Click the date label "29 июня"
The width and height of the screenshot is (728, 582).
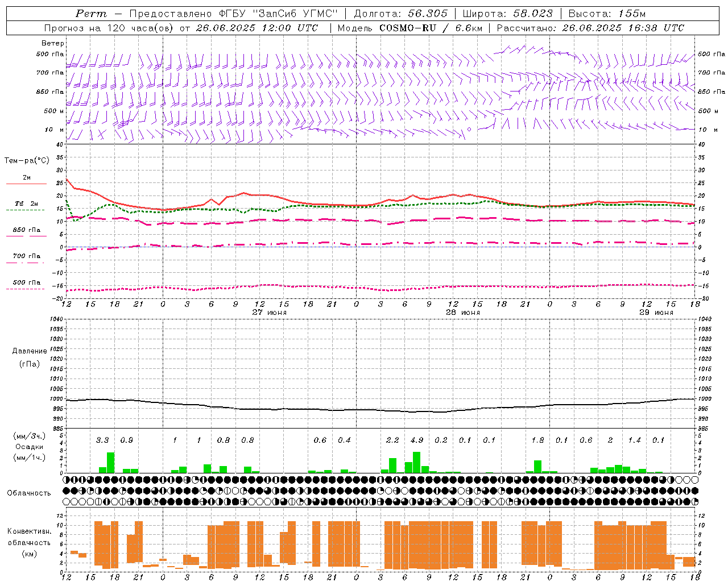(656, 313)
